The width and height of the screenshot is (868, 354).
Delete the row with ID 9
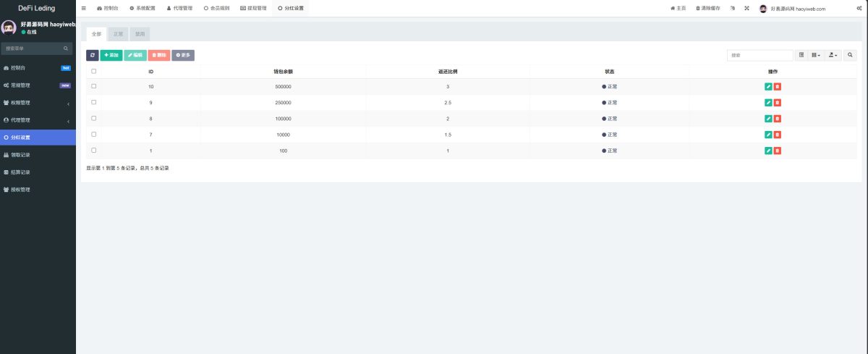tap(778, 103)
